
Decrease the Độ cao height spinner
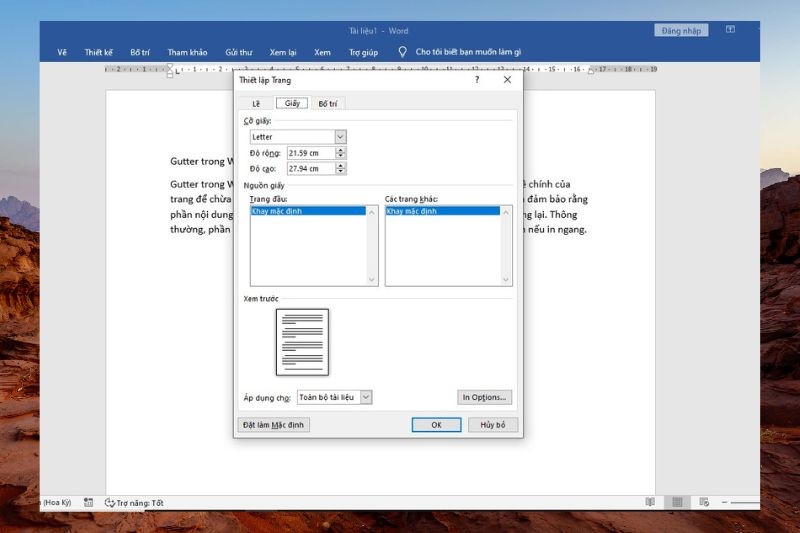341,172
